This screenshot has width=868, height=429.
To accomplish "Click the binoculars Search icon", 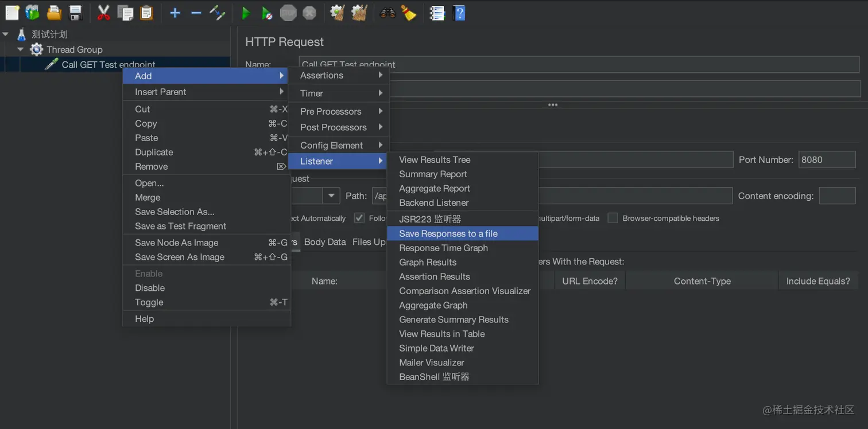I will [x=387, y=12].
